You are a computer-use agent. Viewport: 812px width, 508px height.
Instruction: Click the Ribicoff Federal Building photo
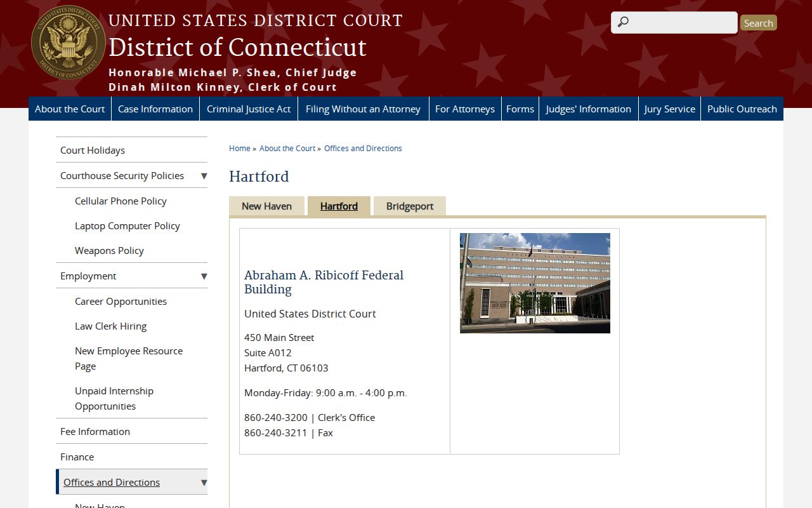tap(535, 283)
